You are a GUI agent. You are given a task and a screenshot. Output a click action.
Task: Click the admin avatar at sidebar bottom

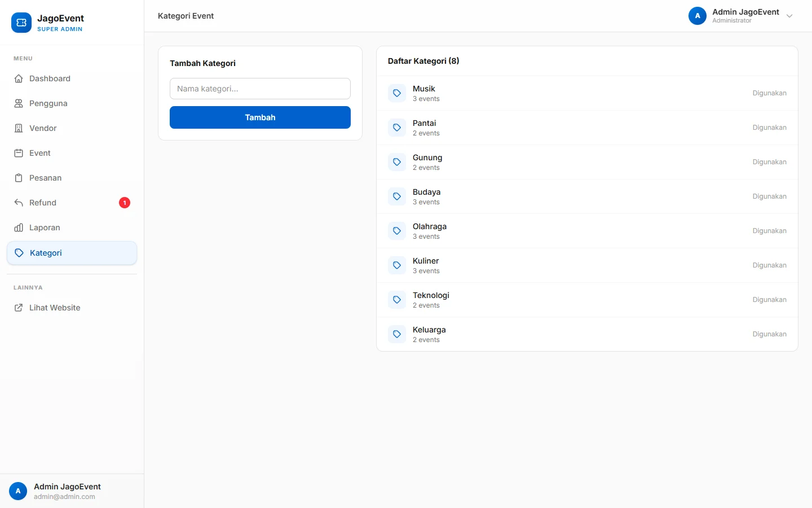tap(18, 491)
